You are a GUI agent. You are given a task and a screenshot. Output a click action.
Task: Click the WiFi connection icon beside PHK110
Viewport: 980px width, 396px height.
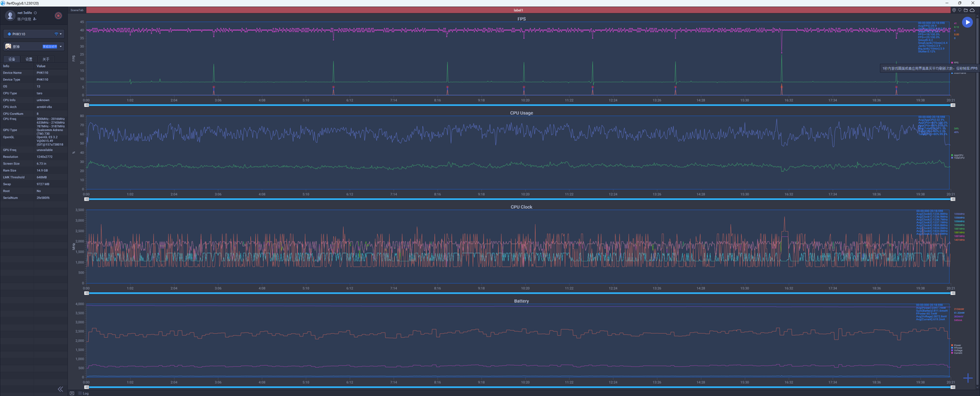pyautogui.click(x=56, y=33)
